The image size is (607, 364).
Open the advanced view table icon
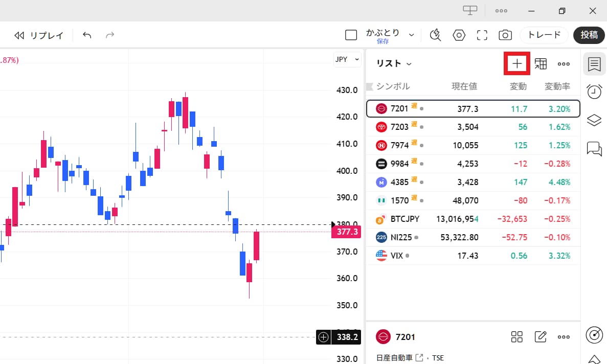[541, 64]
